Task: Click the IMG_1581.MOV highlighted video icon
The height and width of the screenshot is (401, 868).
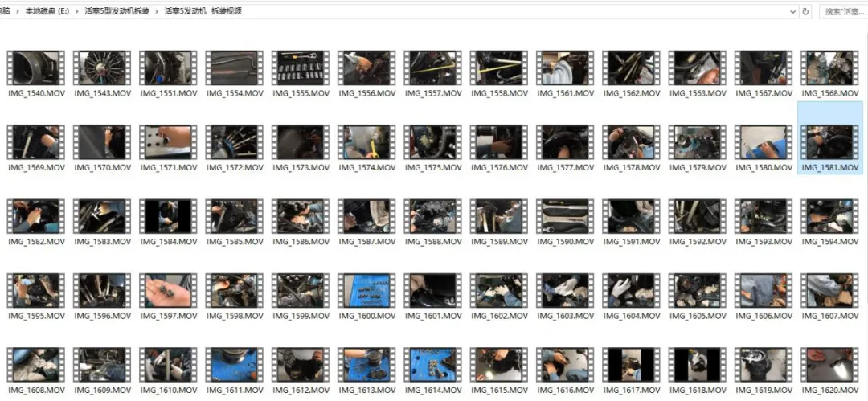Action: 830,142
